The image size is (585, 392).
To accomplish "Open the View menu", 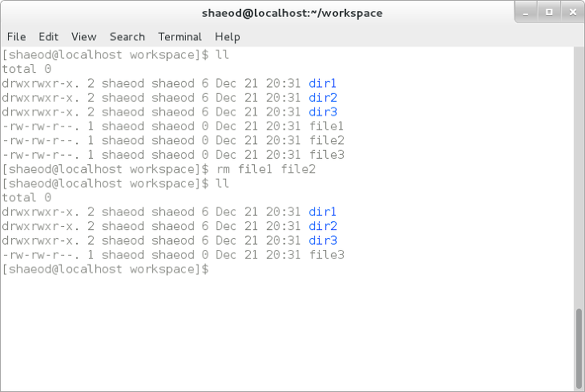I will [x=84, y=37].
